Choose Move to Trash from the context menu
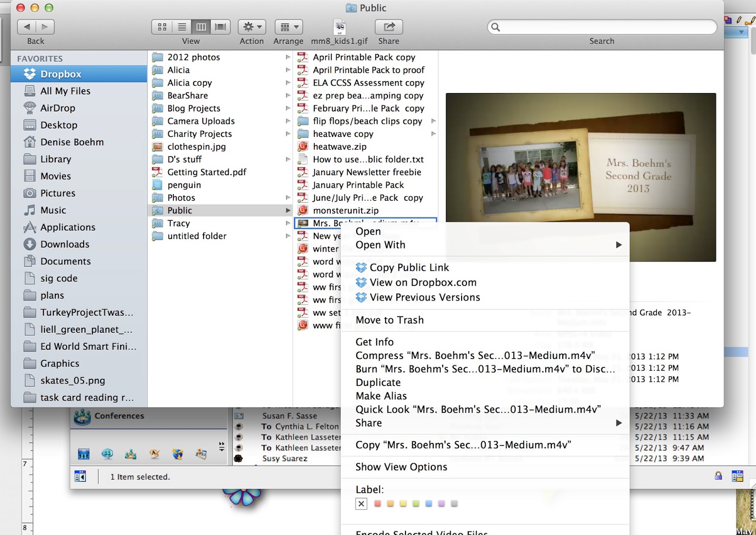The image size is (756, 535). coord(389,320)
